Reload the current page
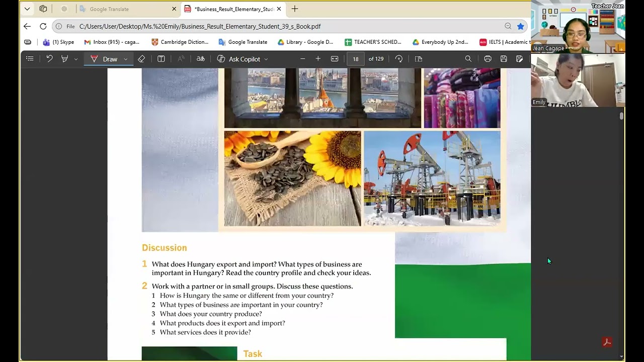Image resolution: width=644 pixels, height=362 pixels. (43, 26)
